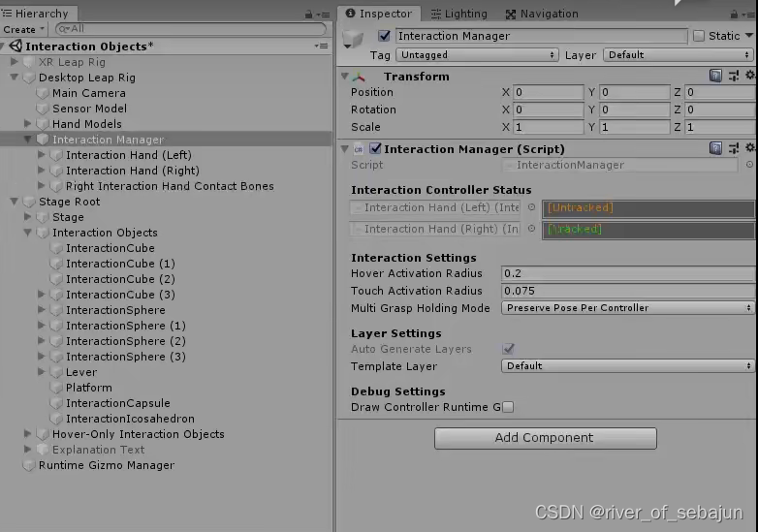This screenshot has height=532, width=758.
Task: Open the Tag dropdown set to Untagged
Action: 477,55
